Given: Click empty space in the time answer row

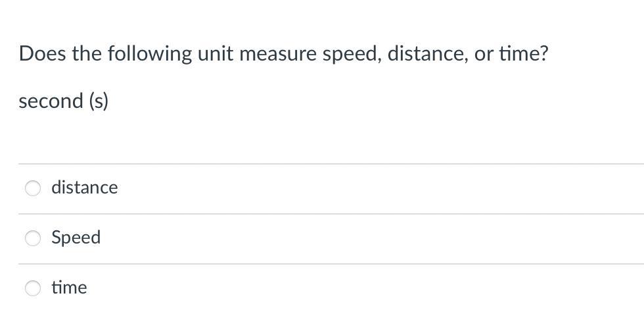Looking at the screenshot, I should (x=394, y=288).
